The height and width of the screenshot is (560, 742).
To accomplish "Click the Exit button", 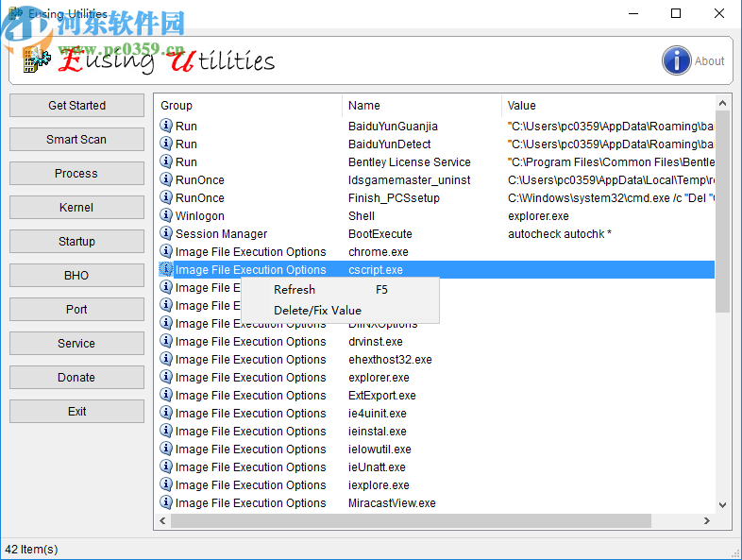I will (76, 412).
